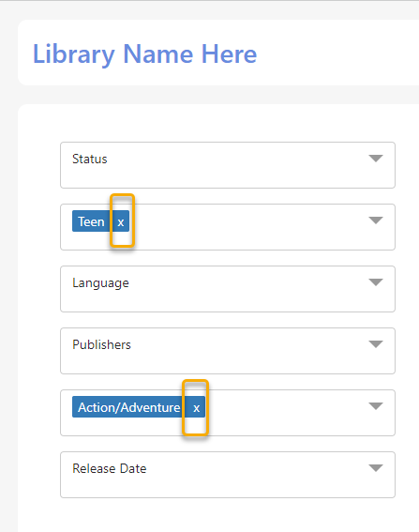
Task: Click the Library Name Here heading
Action: point(144,54)
